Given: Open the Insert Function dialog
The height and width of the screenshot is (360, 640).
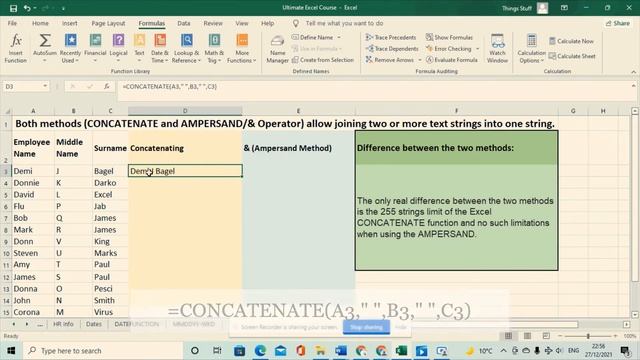Looking at the screenshot, I should (x=16, y=49).
